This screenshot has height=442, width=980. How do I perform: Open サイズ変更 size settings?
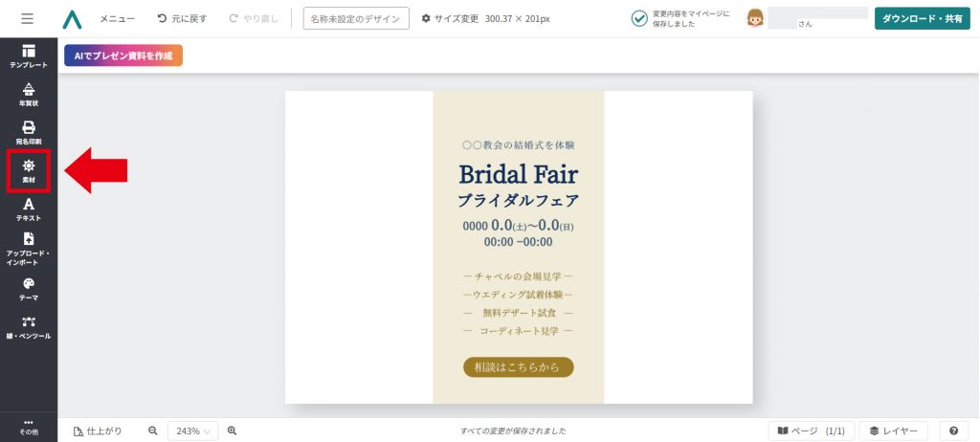[x=485, y=19]
